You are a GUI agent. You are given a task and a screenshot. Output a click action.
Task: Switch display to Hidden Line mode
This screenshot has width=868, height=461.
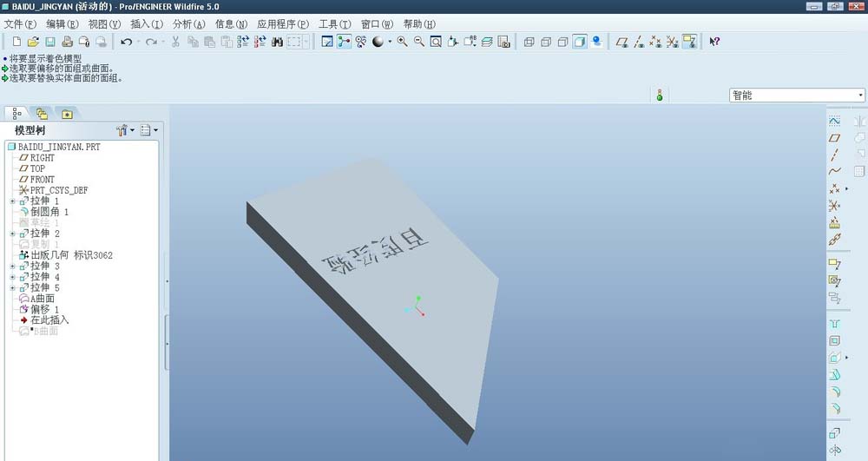[546, 42]
